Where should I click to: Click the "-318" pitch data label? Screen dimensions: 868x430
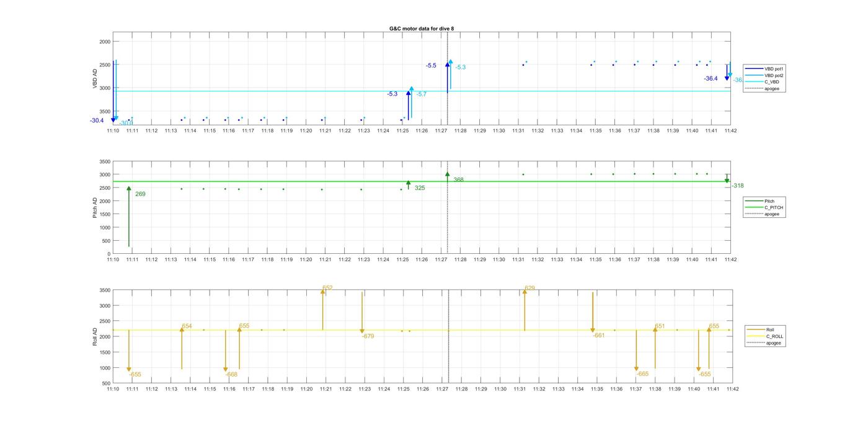[738, 186]
